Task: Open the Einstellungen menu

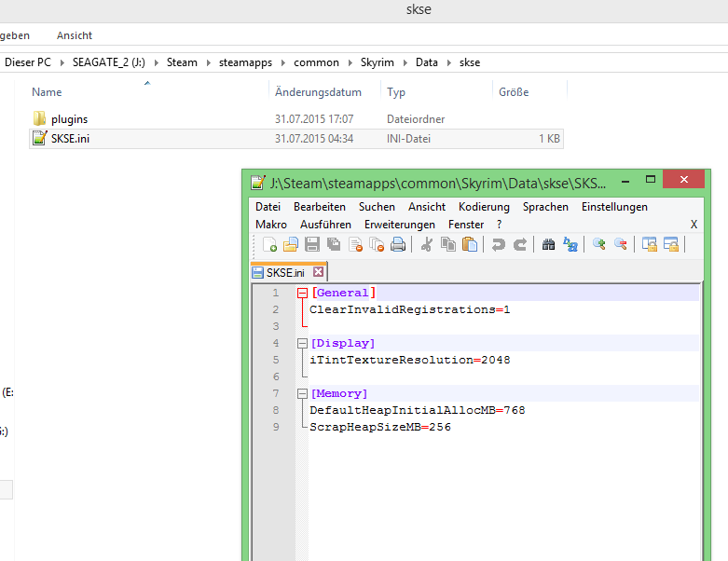Action: pos(614,207)
